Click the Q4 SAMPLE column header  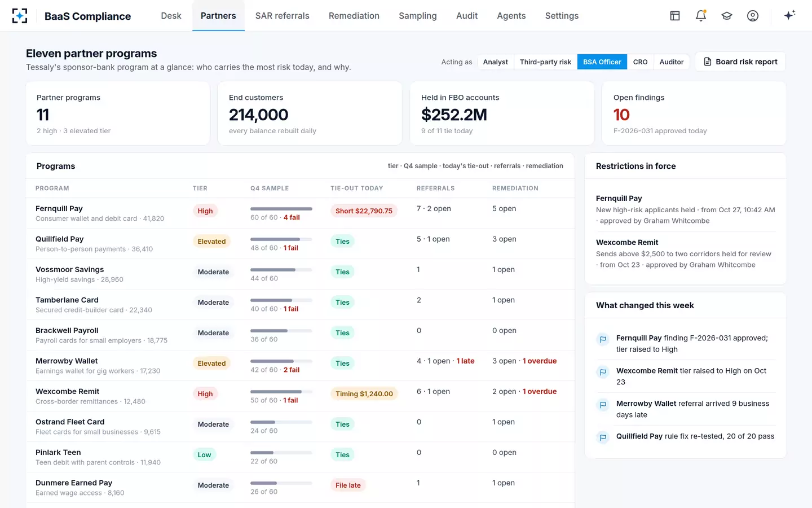coord(270,188)
